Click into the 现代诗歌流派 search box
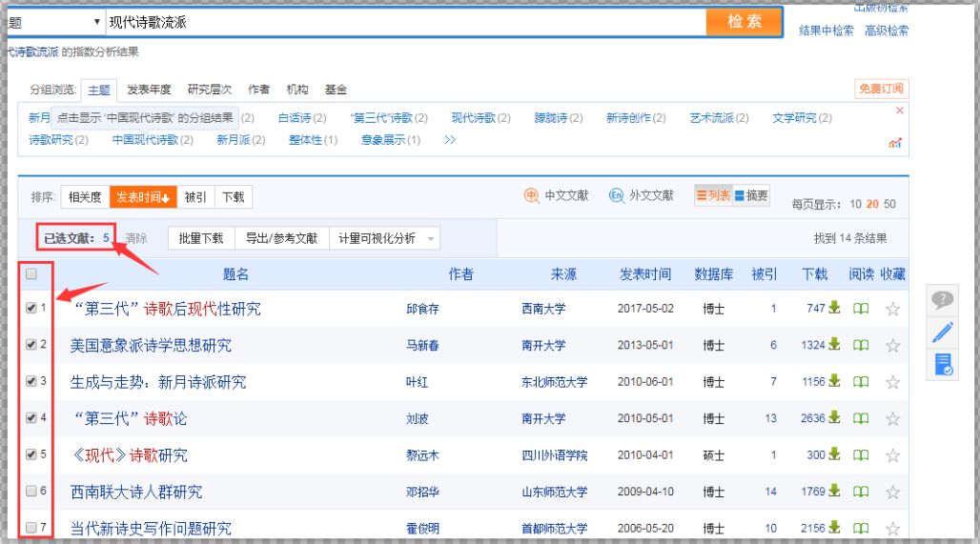Viewport: 980px width, 544px height. 405,23
